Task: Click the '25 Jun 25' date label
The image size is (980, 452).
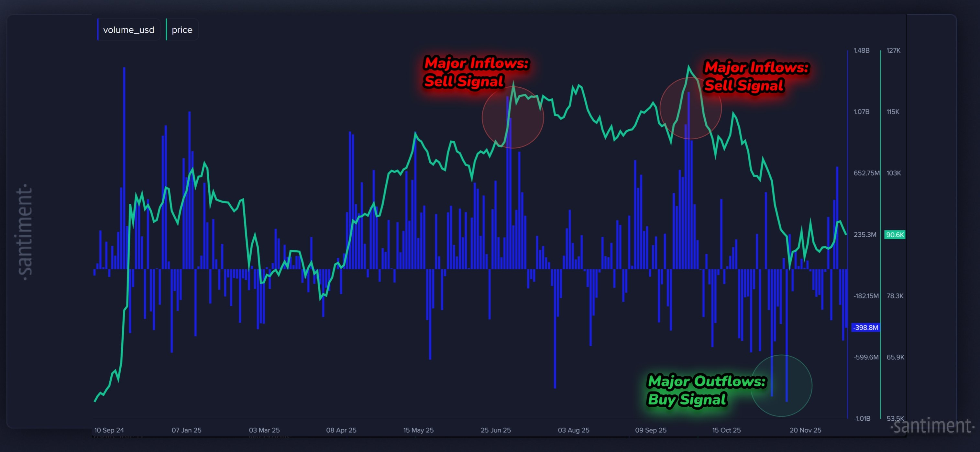Action: click(x=495, y=430)
